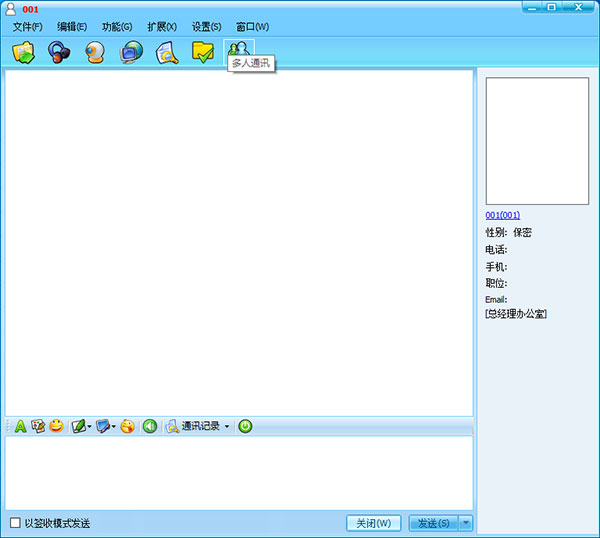Click the 性别: 保密 text

(x=508, y=232)
